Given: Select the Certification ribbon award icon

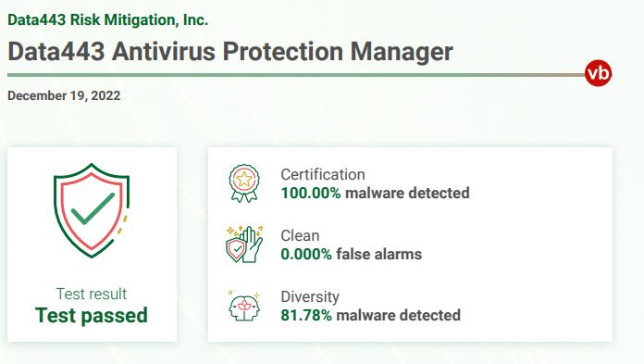Looking at the screenshot, I should pyautogui.click(x=244, y=183).
